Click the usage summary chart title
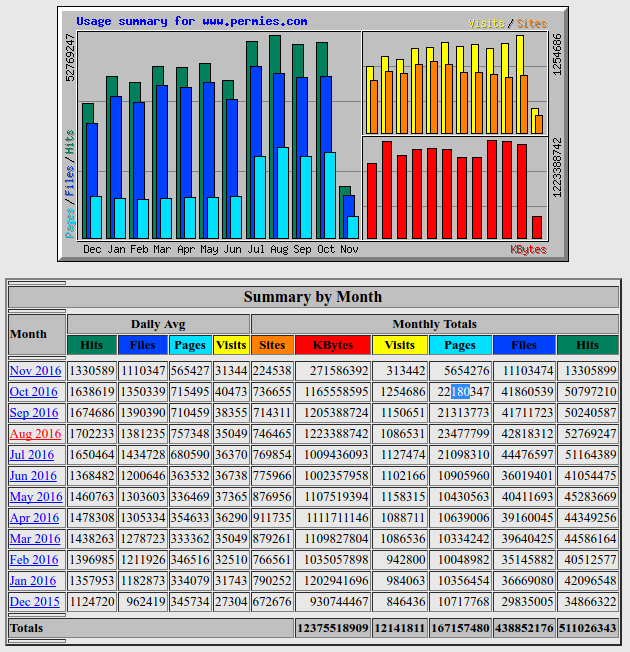The width and height of the screenshot is (630, 652). 192,21
